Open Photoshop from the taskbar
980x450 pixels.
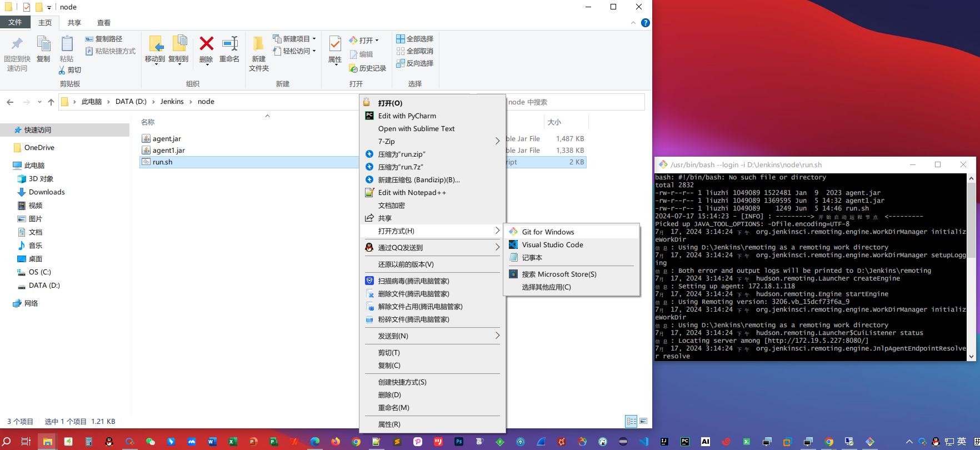coord(459,442)
